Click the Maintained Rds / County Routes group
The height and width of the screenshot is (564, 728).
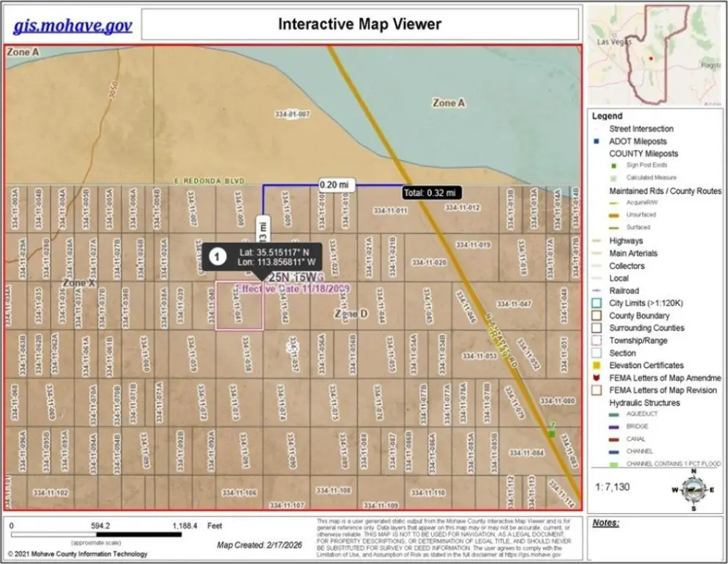(665, 191)
